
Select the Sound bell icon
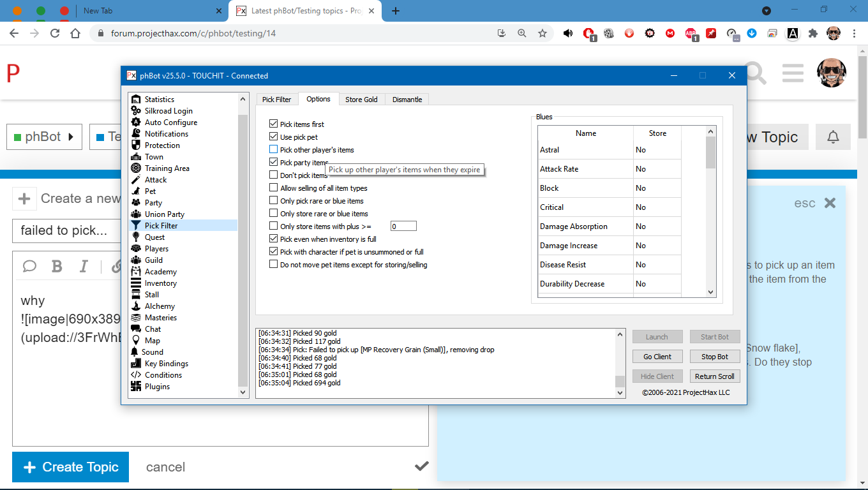click(135, 352)
